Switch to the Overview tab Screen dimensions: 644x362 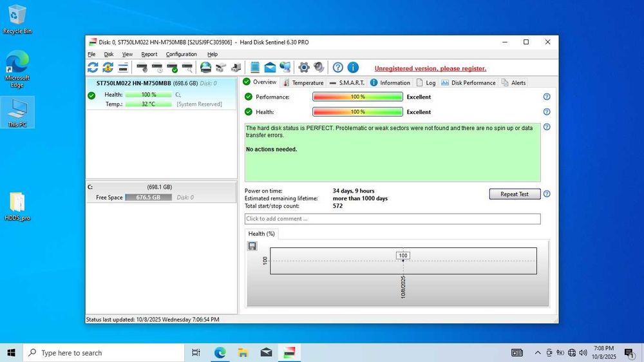tap(260, 82)
